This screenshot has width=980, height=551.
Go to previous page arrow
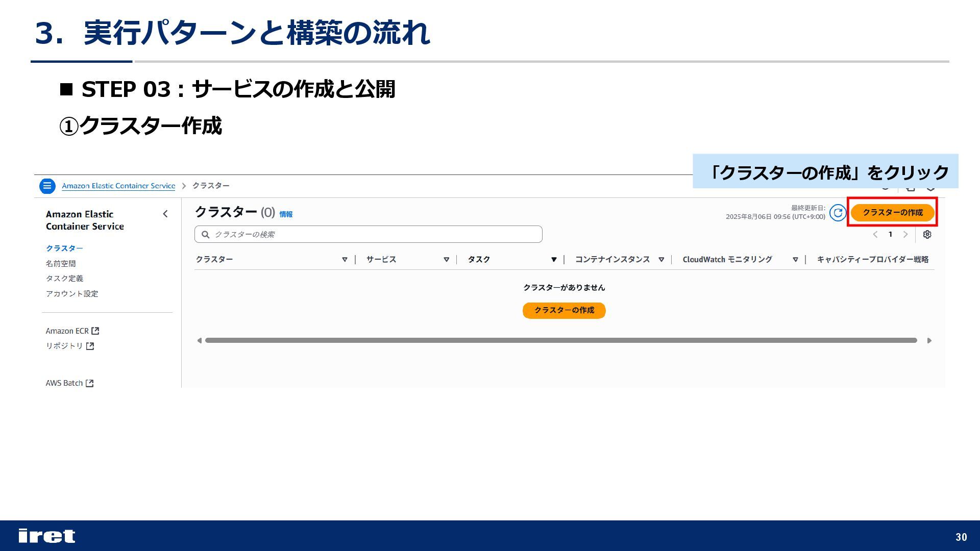pyautogui.click(x=875, y=235)
